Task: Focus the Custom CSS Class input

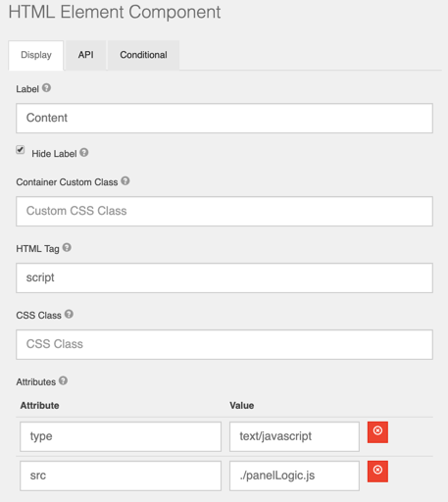Action: [224, 211]
